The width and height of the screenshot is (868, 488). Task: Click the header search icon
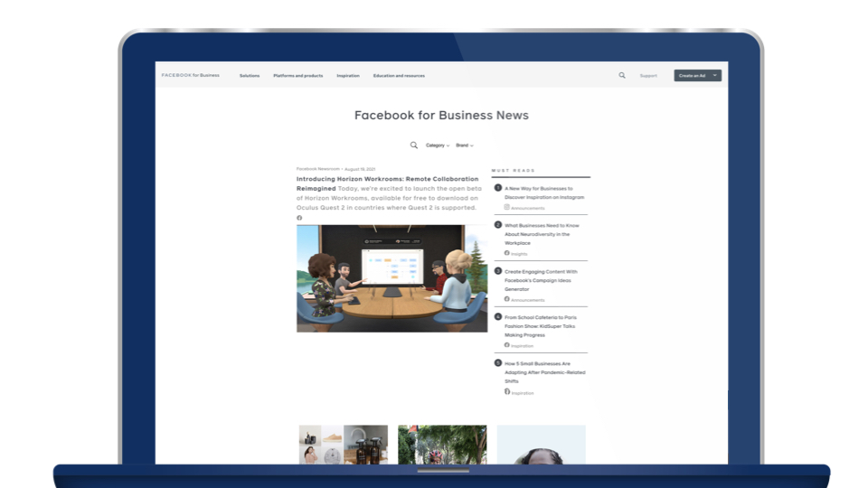point(622,75)
